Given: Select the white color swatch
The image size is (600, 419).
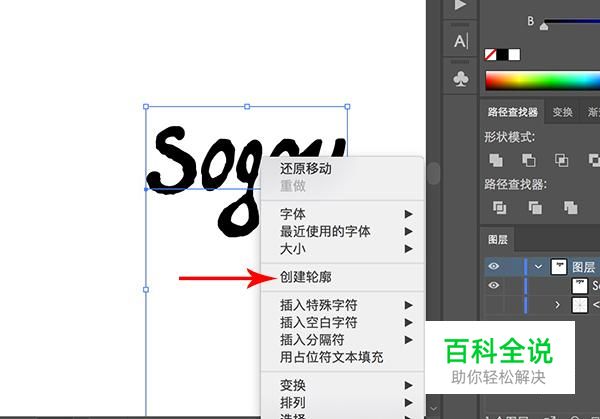Looking at the screenshot, I should click(x=514, y=54).
